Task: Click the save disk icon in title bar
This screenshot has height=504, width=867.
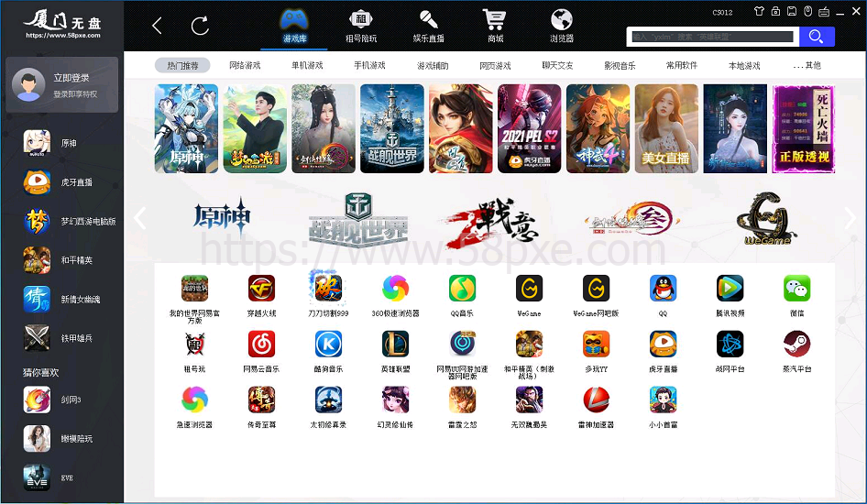Action: click(x=792, y=11)
